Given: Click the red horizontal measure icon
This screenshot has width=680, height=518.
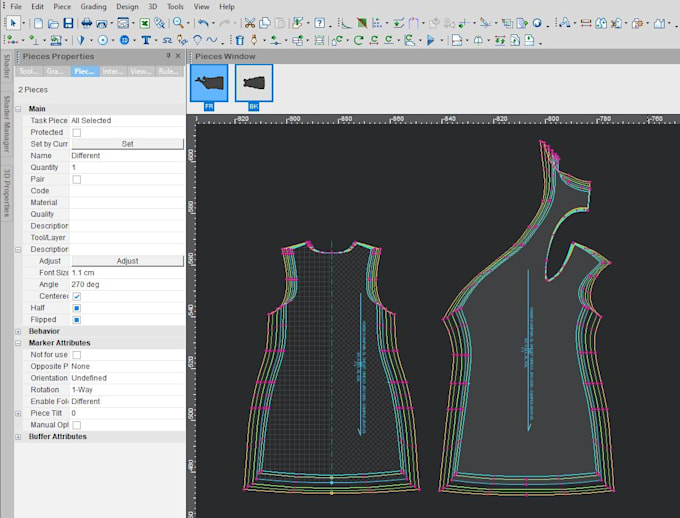Looking at the screenshot, I should click(x=586, y=23).
